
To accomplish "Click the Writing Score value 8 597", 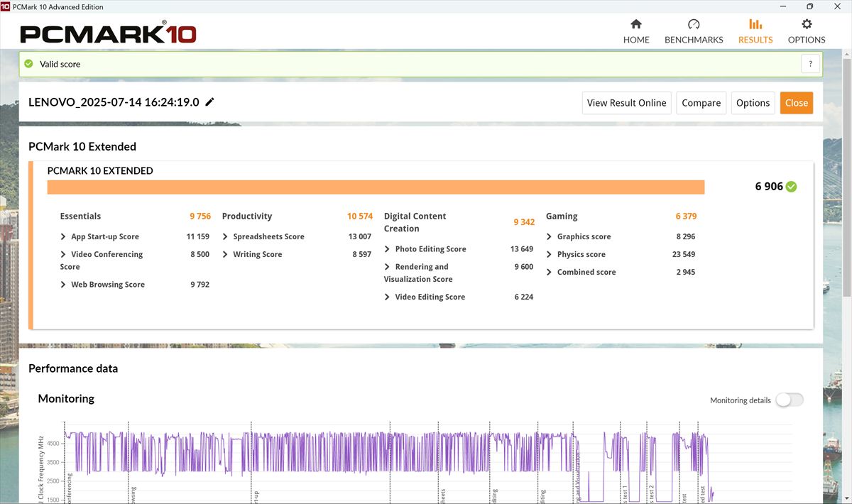I will coord(361,254).
